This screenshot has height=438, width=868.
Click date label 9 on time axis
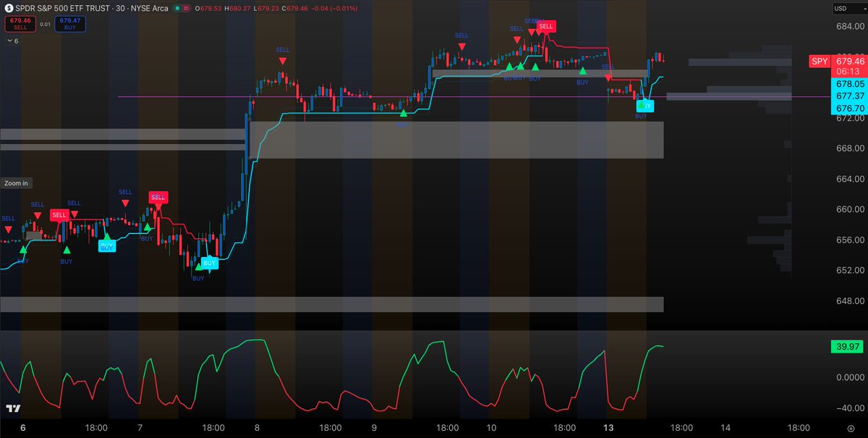375,429
